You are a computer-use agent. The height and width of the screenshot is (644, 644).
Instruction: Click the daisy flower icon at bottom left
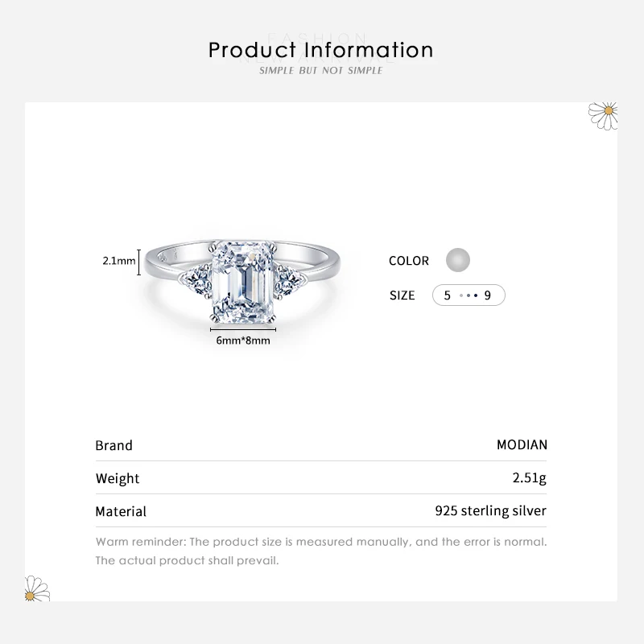click(37, 589)
